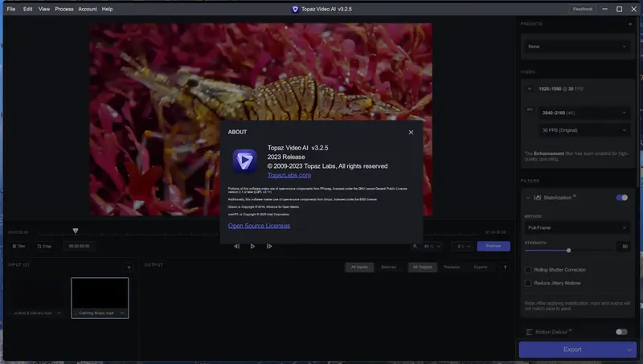This screenshot has height=364, width=643.
Task: Toggle the Stabilization filter switch
Action: [621, 198]
